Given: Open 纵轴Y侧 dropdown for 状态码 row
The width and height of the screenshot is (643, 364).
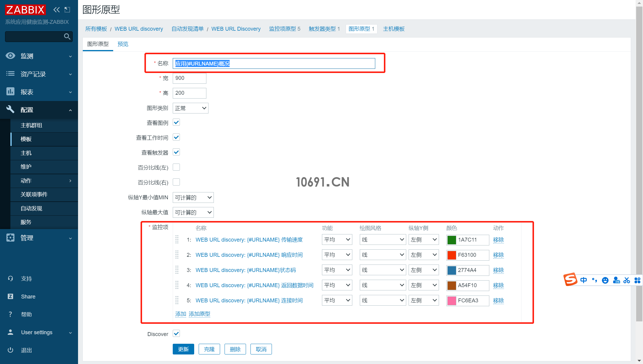Looking at the screenshot, I should [424, 270].
